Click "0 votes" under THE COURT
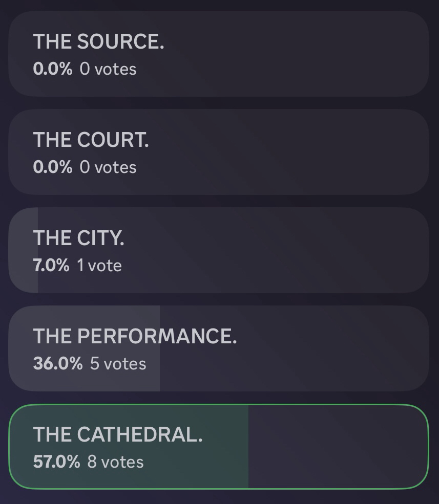Viewport: 439px width, 504px height. (x=108, y=167)
